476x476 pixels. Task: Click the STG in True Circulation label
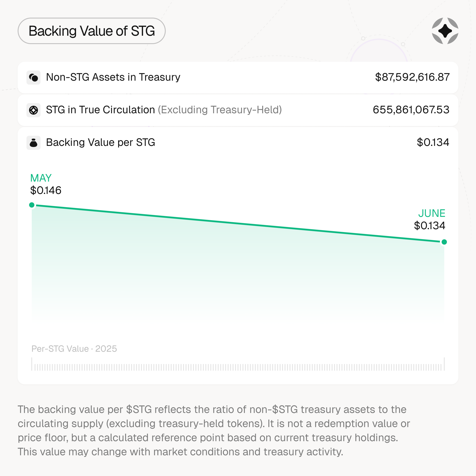[100, 110]
